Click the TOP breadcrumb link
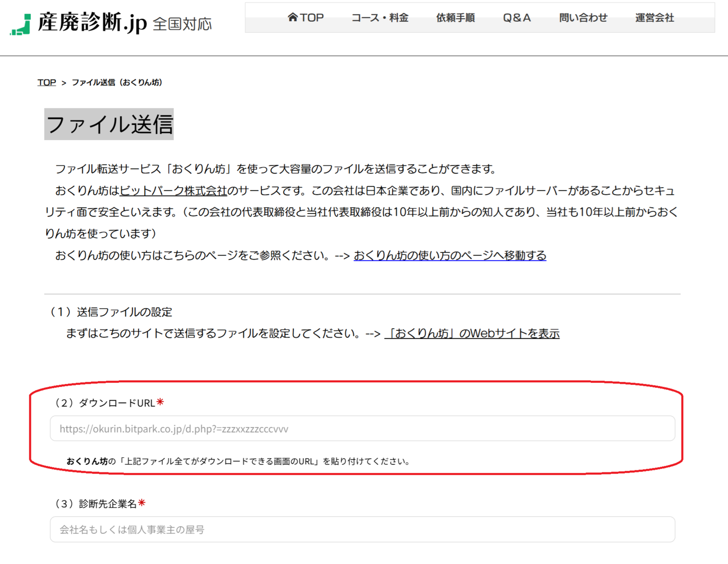The width and height of the screenshot is (728, 564). 47,82
